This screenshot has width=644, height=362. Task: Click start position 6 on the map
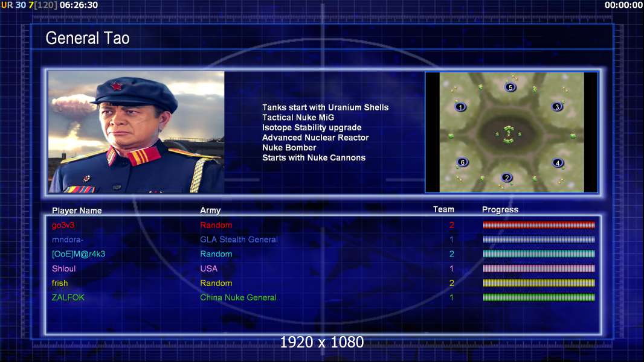pos(463,162)
